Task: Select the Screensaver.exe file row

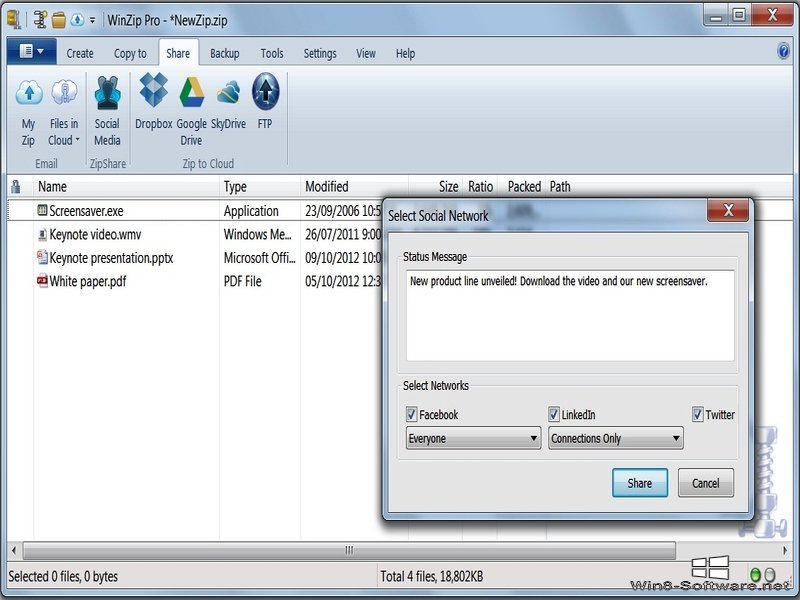Action: pos(195,210)
